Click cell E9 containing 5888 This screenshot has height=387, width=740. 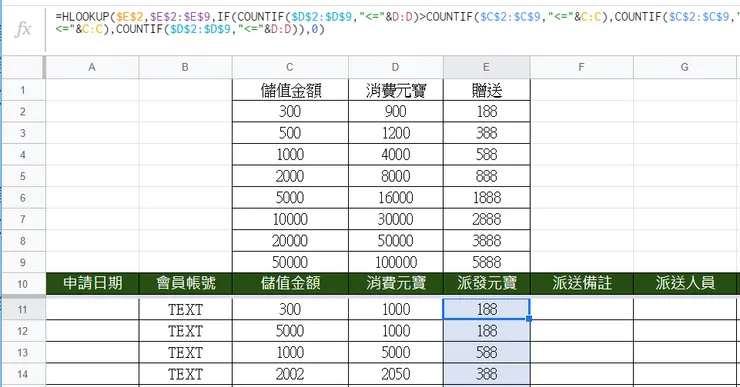coord(487,262)
